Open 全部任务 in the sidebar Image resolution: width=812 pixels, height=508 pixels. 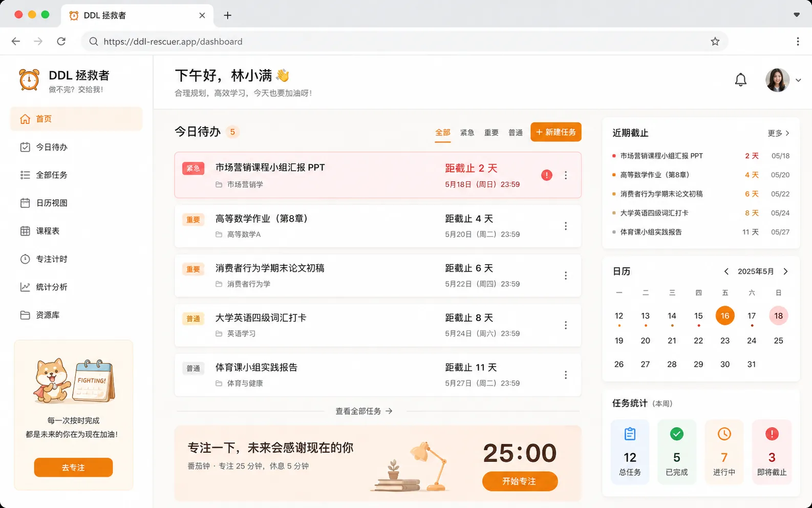pyautogui.click(x=76, y=175)
